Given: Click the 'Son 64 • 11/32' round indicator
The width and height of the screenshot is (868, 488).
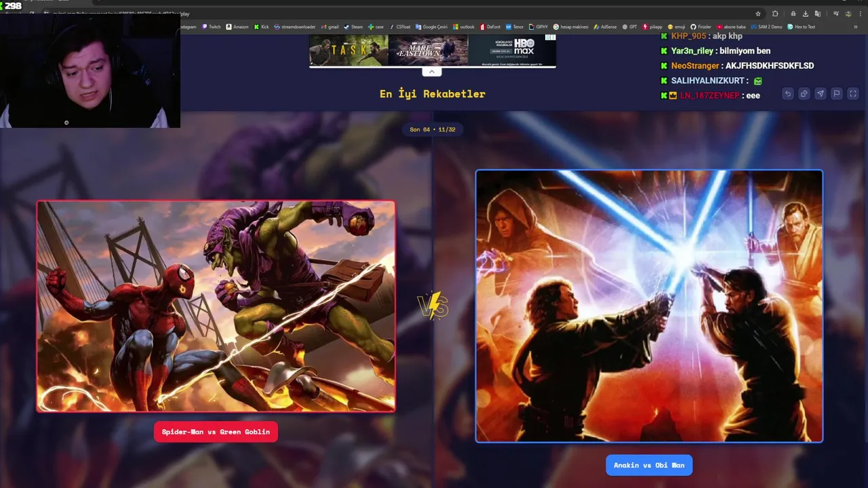Looking at the screenshot, I should click(433, 129).
